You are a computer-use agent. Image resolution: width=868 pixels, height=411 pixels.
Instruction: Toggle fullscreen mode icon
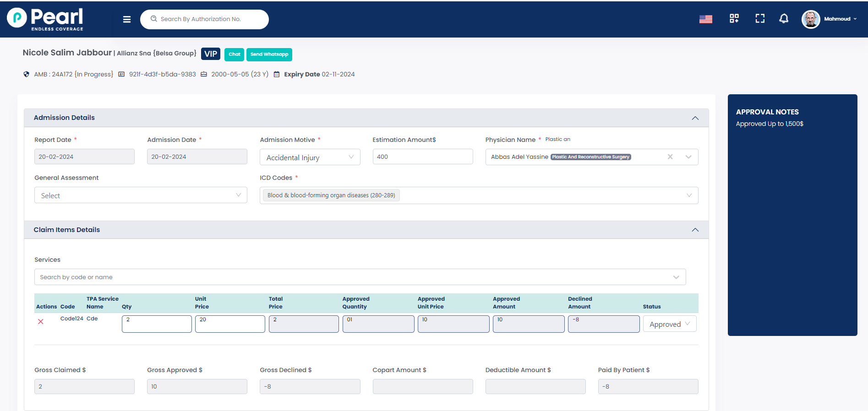click(x=760, y=18)
